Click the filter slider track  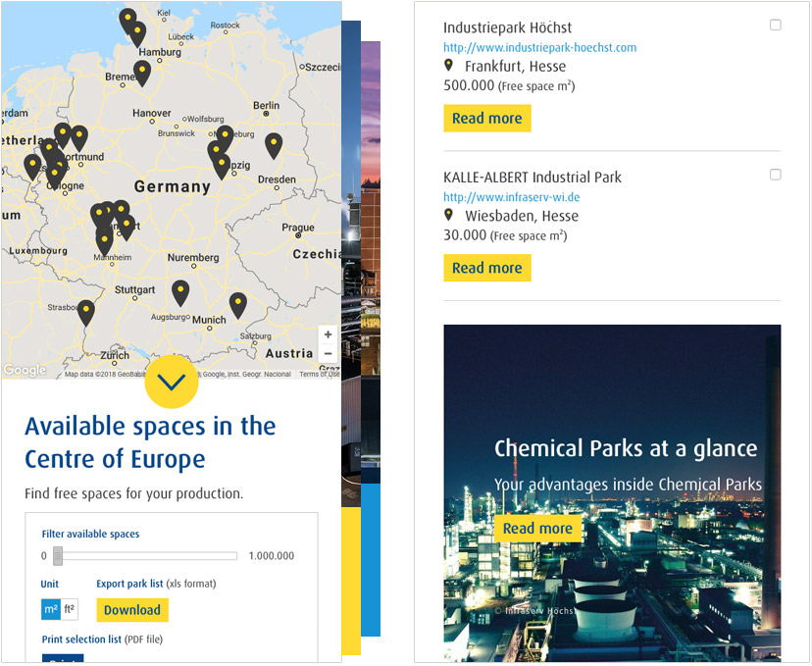tap(145, 556)
